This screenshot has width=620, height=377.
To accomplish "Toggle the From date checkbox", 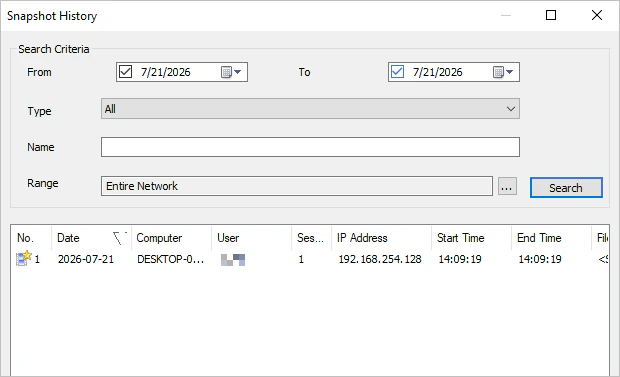I will tap(125, 72).
